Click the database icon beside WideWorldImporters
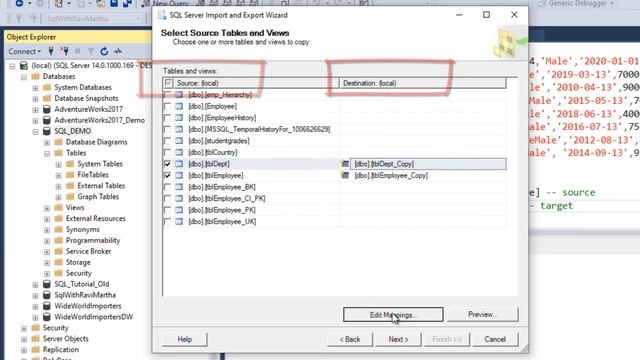The width and height of the screenshot is (640, 360). point(47,306)
